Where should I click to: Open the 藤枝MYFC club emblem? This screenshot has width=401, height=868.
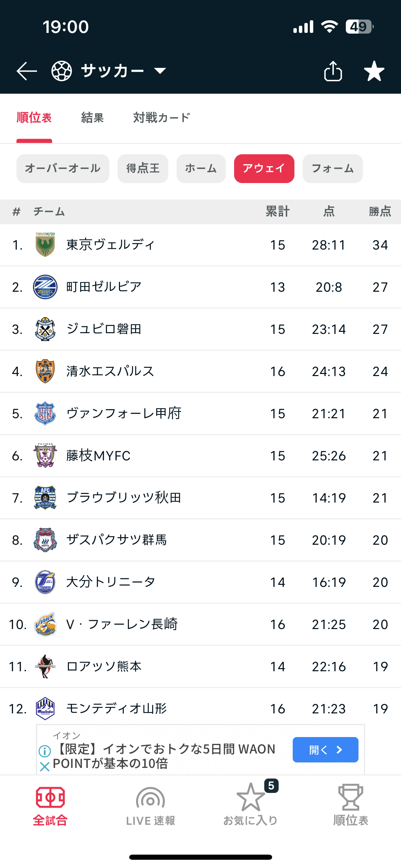coord(45,456)
